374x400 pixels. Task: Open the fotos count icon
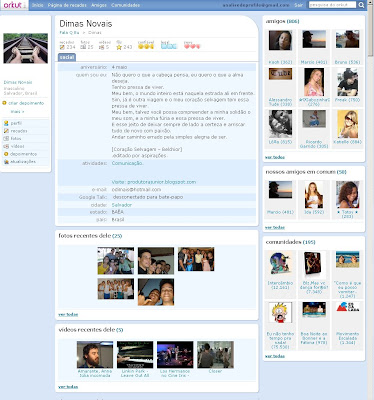[83, 47]
